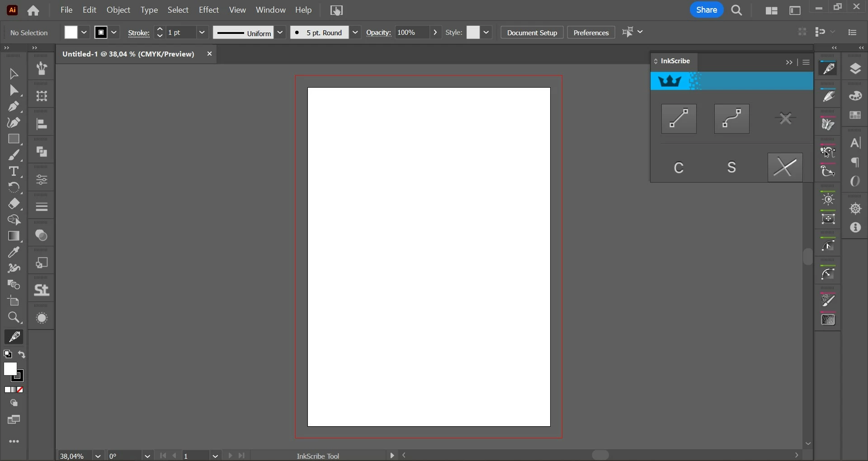
Task: Open Document Setup
Action: pos(532,33)
